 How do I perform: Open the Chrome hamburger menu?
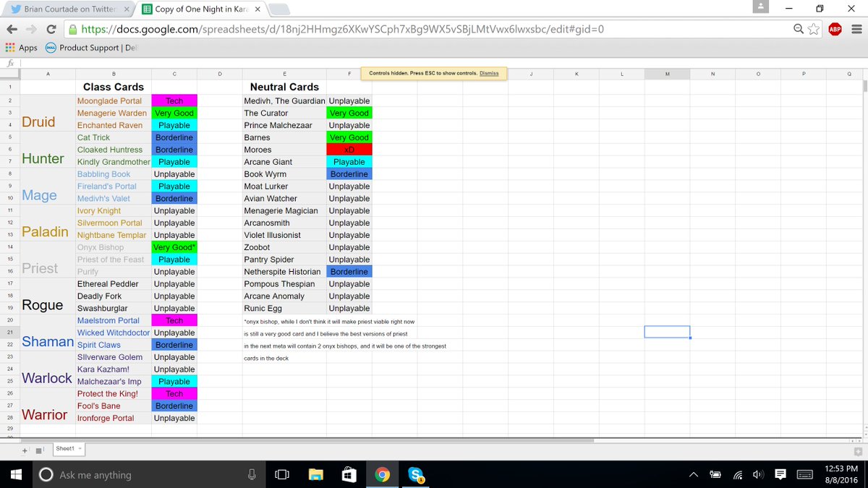856,30
